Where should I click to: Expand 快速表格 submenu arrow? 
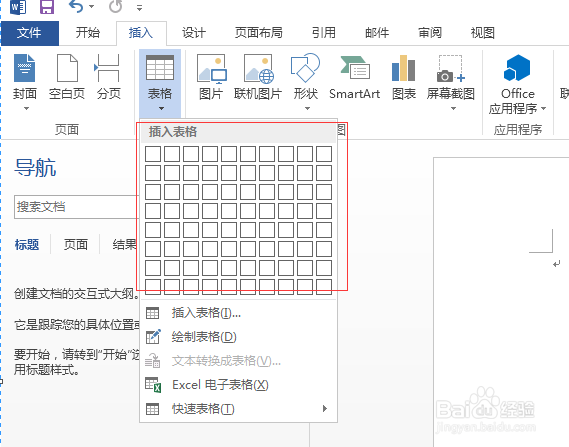(325, 409)
